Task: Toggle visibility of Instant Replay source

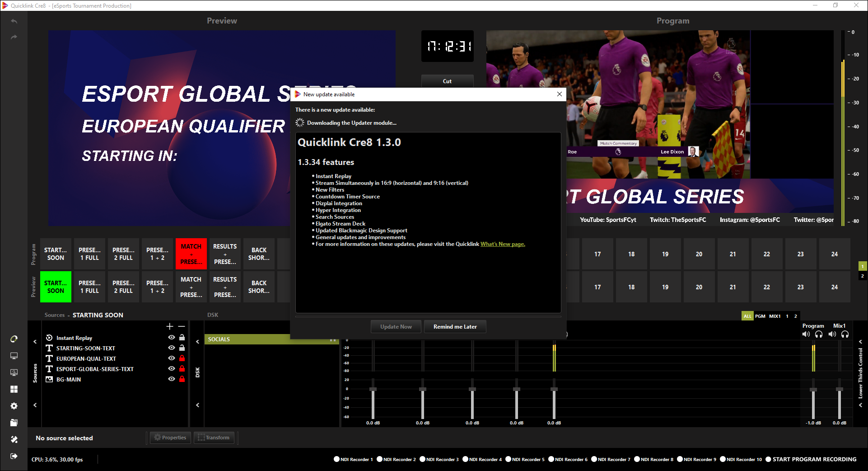Action: coord(172,338)
